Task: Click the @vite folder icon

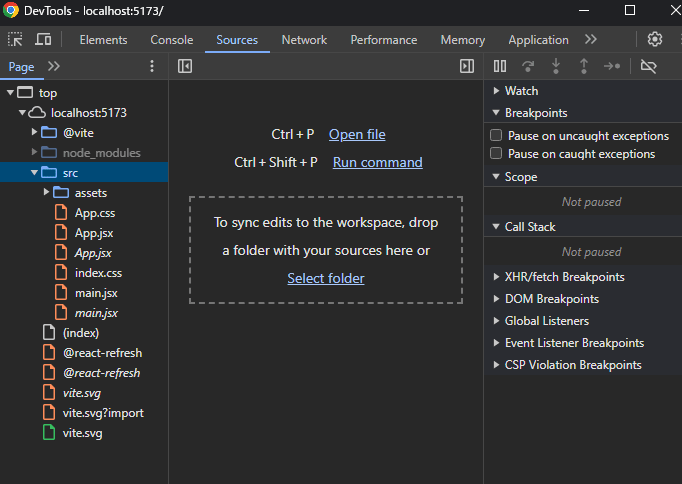Action: 49,133
